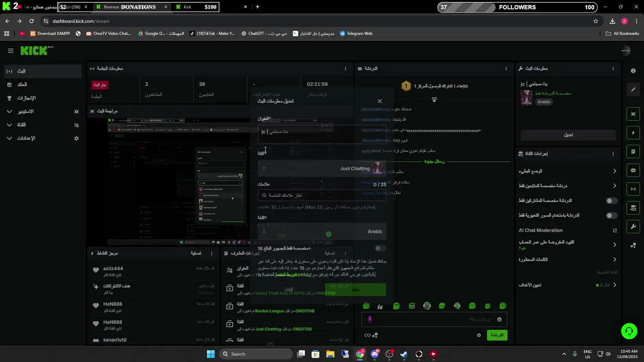Toggle emote-only chat switch
This screenshot has height=362, width=644.
click(611, 215)
